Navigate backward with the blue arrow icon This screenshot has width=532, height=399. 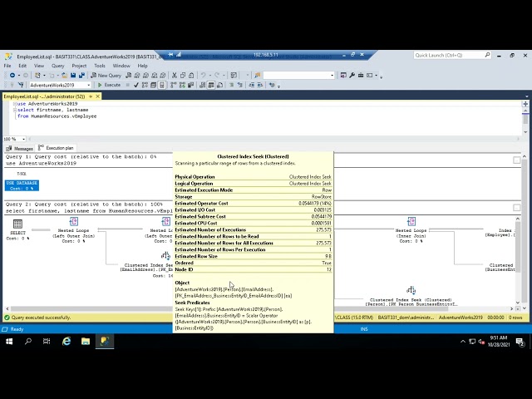[12, 76]
